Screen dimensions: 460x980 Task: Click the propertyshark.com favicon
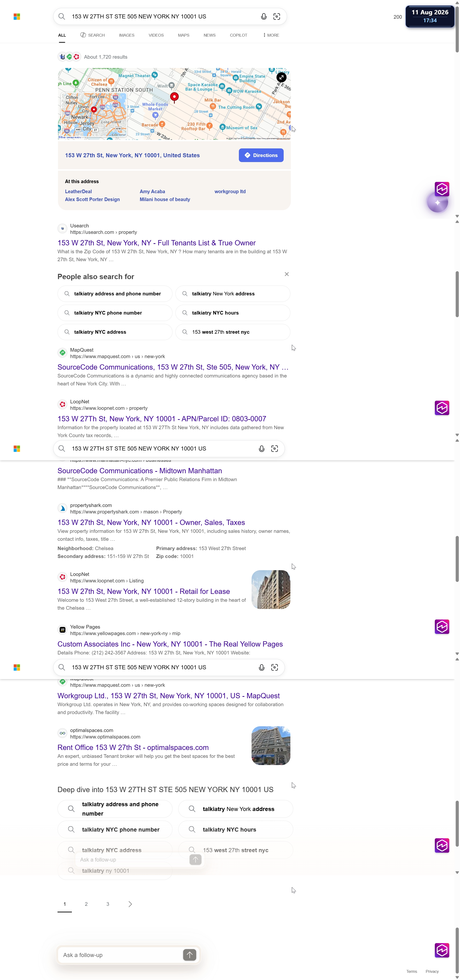point(63,508)
